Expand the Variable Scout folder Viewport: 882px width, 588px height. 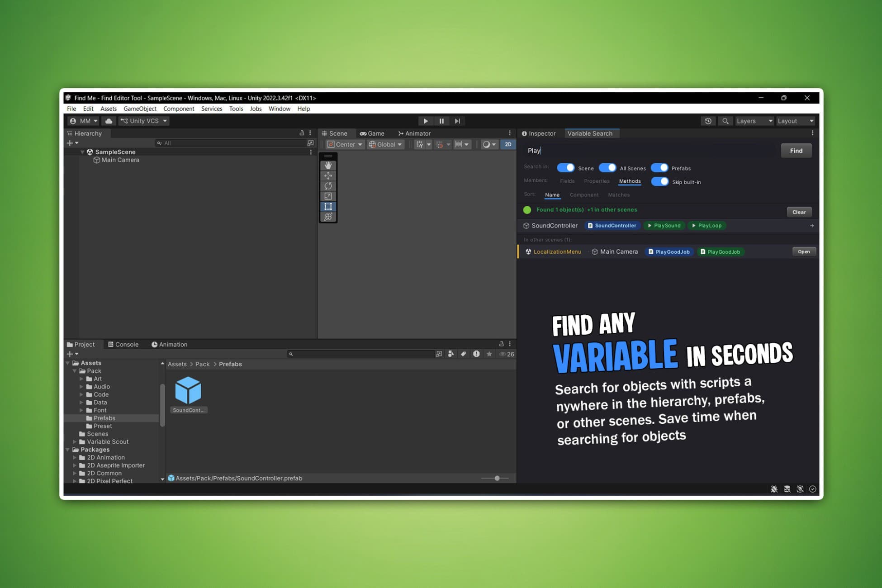pyautogui.click(x=75, y=442)
